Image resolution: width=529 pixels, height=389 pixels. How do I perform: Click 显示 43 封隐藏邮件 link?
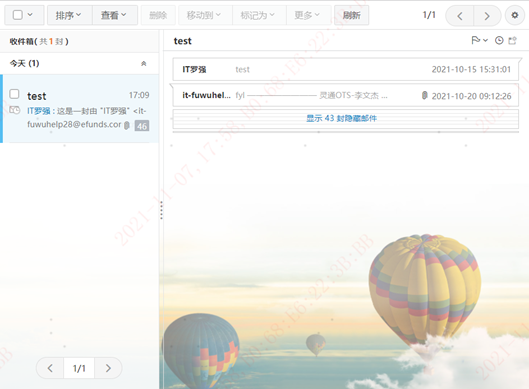[x=341, y=118]
